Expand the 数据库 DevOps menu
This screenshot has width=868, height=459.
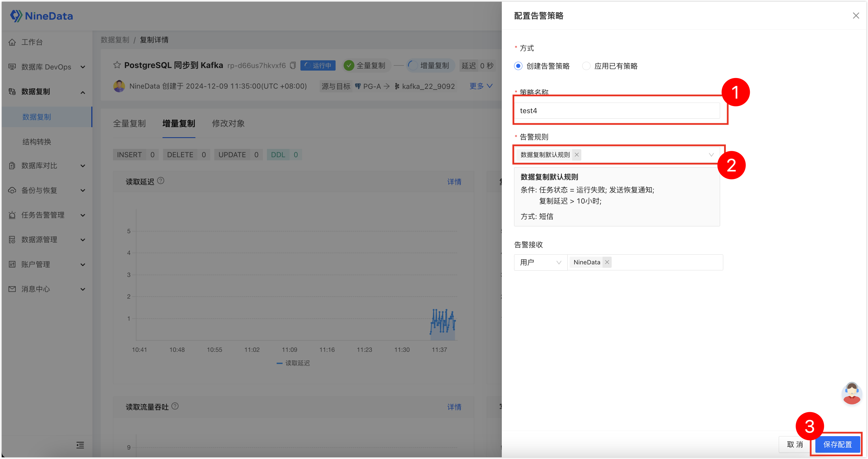(x=83, y=67)
